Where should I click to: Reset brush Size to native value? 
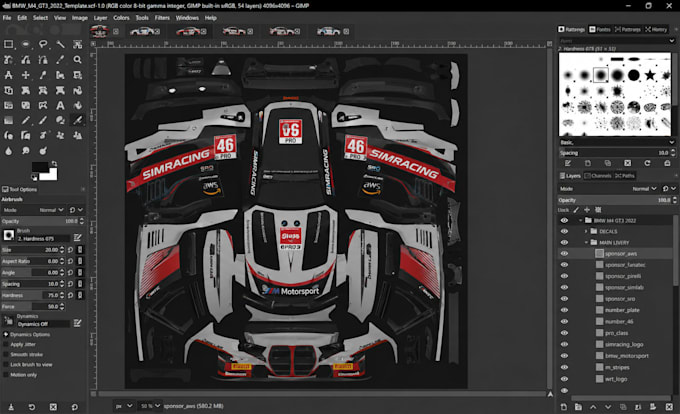click(x=71, y=250)
